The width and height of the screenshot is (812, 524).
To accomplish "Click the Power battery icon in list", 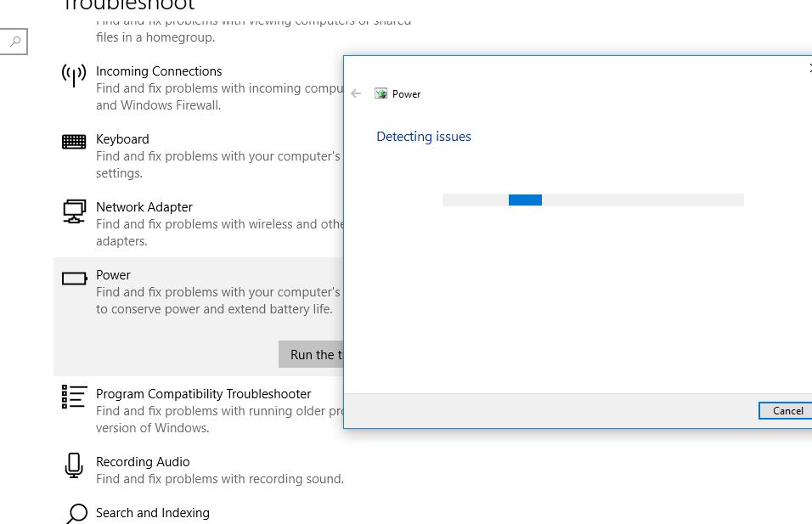I will tap(74, 279).
